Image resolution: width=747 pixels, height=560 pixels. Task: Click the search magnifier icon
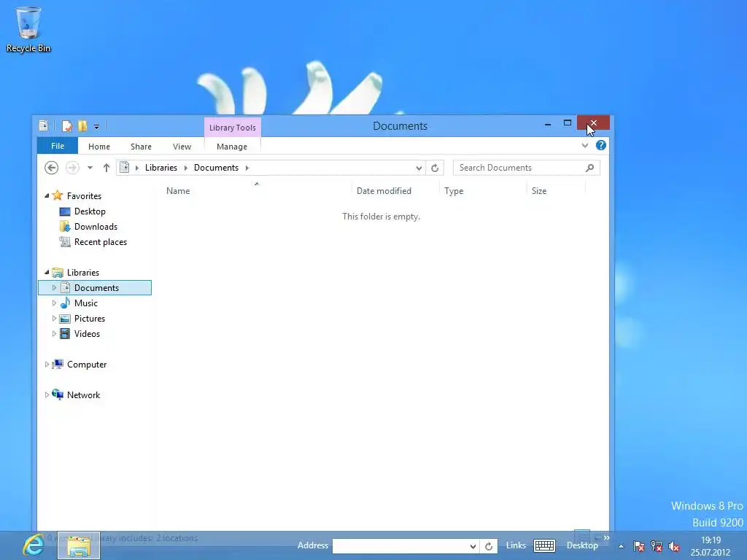590,168
